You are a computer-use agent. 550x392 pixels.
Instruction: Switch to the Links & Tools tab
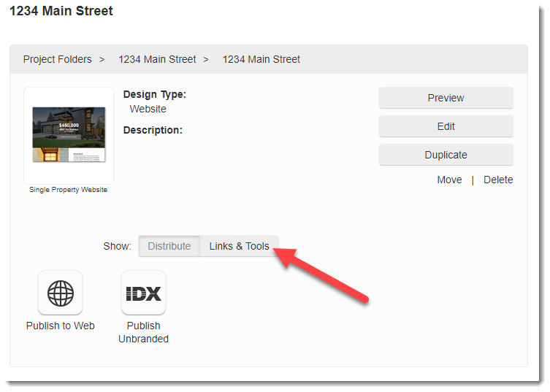click(x=239, y=246)
